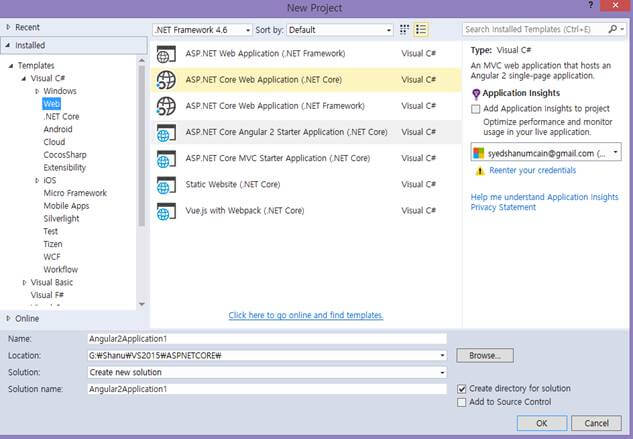Viewport: 633px width, 439px height.
Task: Select the Visual F# tree category
Action: point(47,295)
